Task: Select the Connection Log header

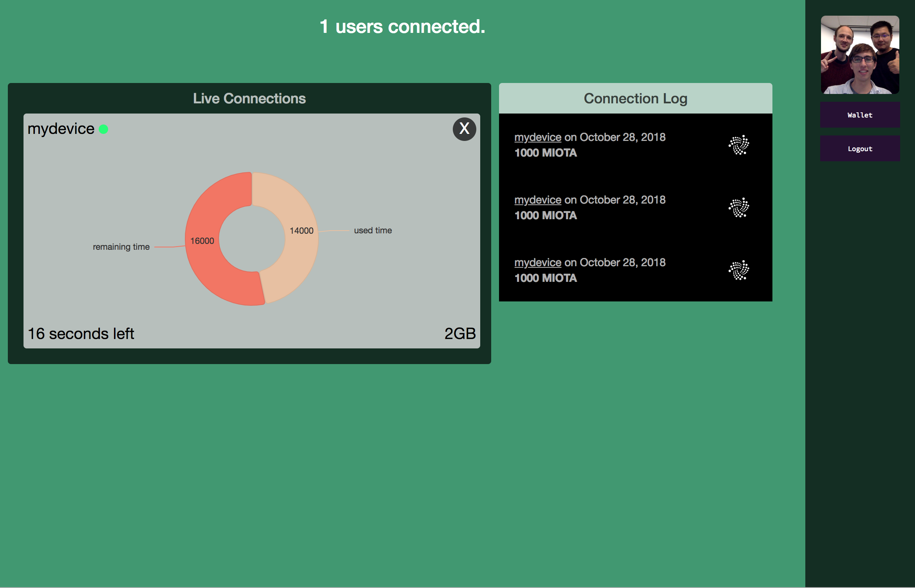Action: tap(635, 99)
